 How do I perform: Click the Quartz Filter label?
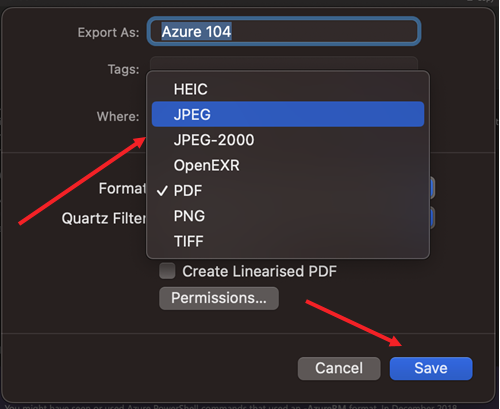tap(104, 218)
